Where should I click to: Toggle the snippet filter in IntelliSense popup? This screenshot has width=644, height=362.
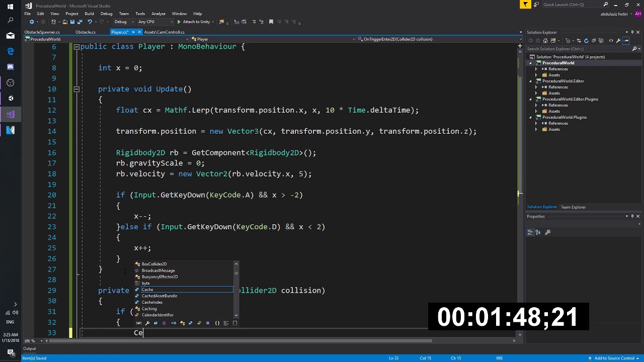click(x=235, y=323)
